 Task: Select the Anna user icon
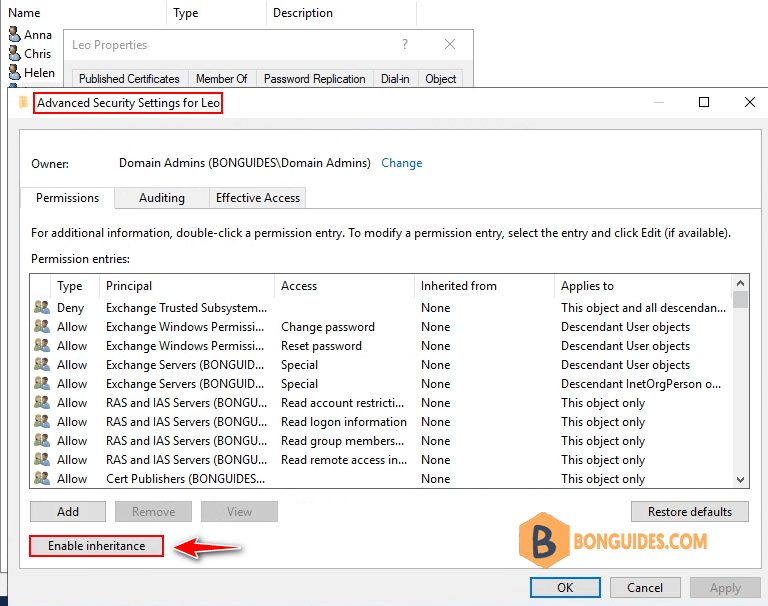(x=15, y=34)
